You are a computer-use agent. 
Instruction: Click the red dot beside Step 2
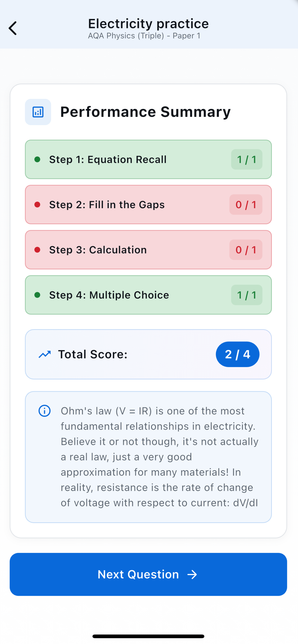pos(38,205)
